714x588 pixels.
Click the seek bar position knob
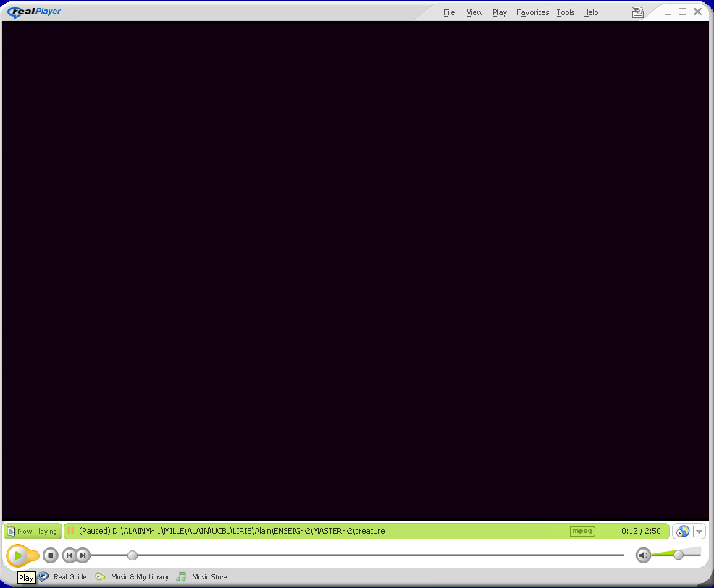(x=133, y=555)
